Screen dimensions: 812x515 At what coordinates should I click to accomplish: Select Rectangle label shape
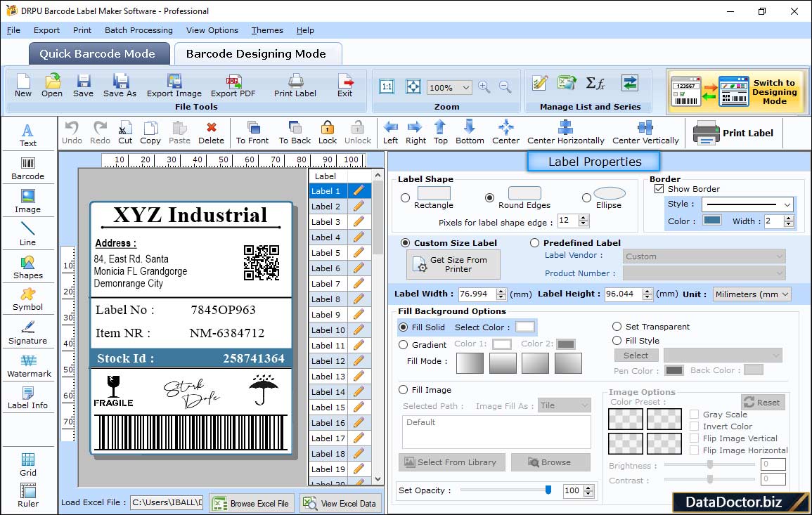(406, 197)
